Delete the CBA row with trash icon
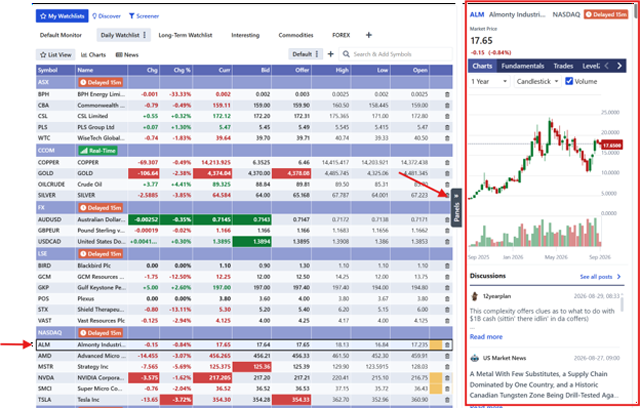 click(447, 105)
